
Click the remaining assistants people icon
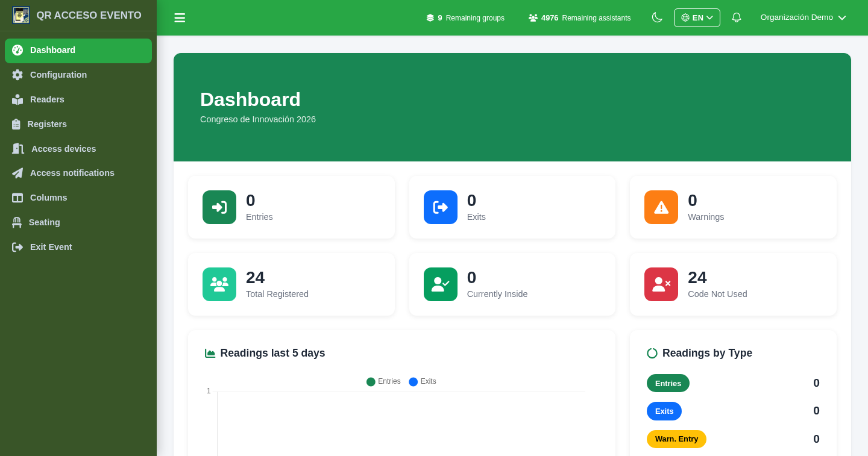tap(533, 18)
